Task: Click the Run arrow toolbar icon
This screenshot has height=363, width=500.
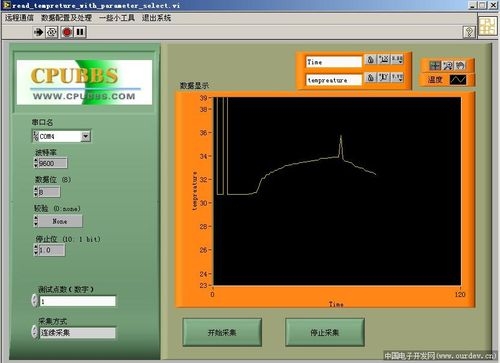Action: 38,32
